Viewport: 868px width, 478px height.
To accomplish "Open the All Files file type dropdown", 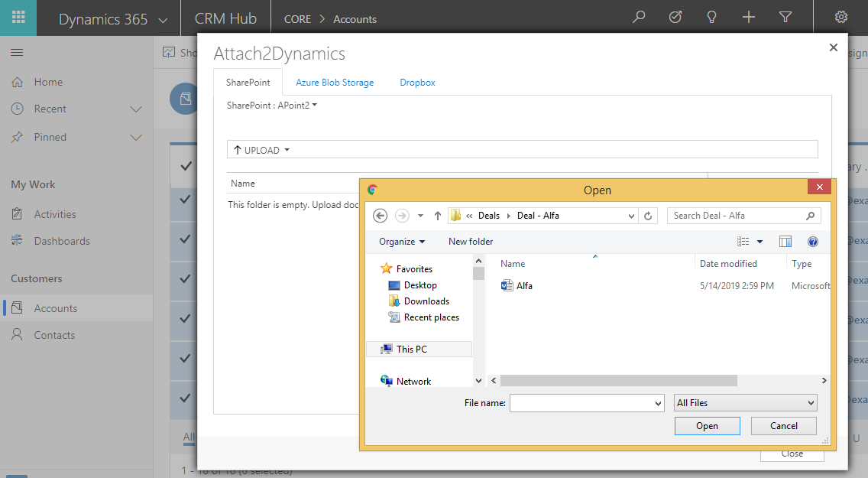I will point(745,403).
